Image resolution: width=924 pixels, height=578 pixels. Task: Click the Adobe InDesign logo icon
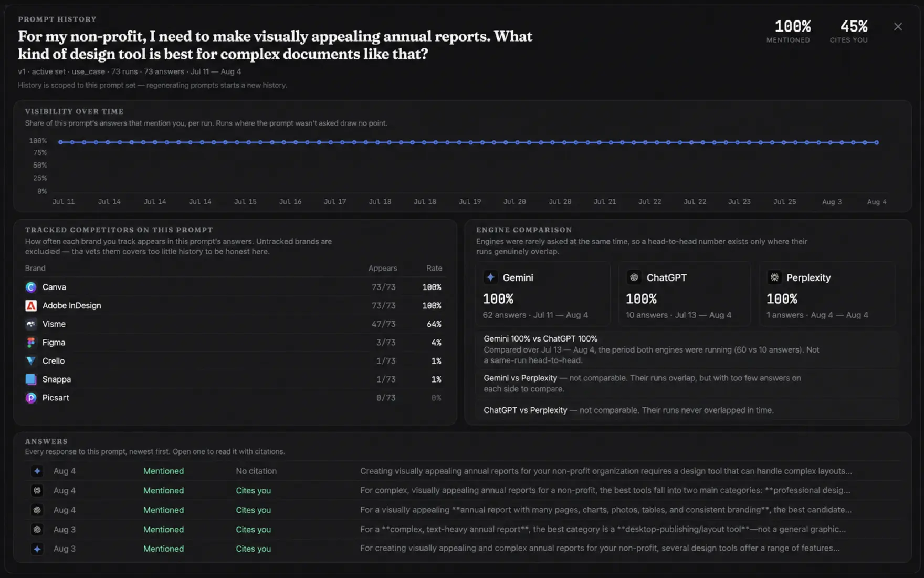31,305
